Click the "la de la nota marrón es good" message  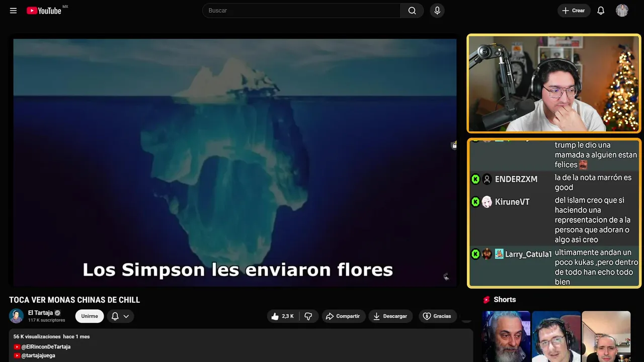(593, 183)
